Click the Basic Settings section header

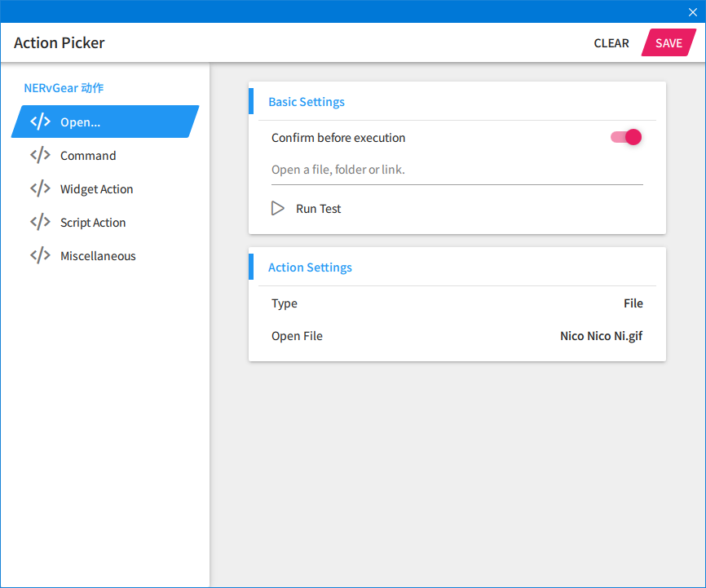click(x=307, y=102)
